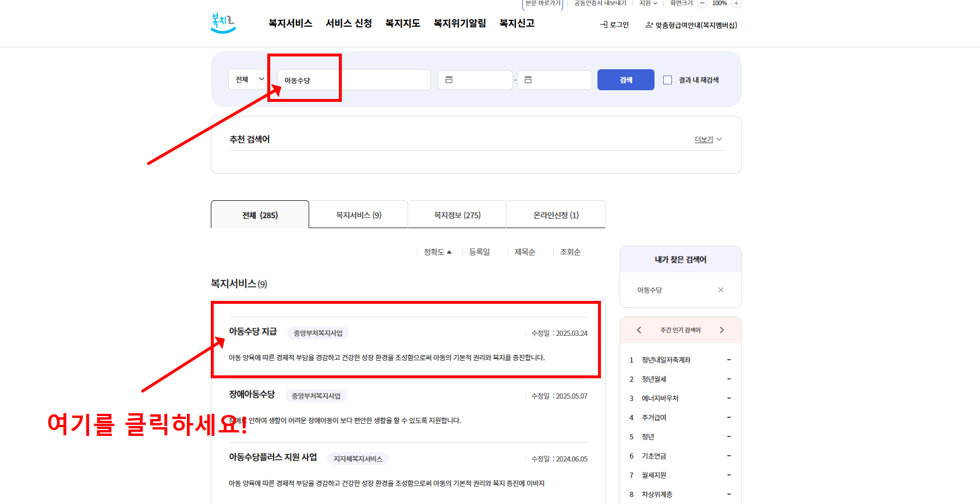Click the 복지로 logo
This screenshot has width=980, height=504.
coord(224,23)
